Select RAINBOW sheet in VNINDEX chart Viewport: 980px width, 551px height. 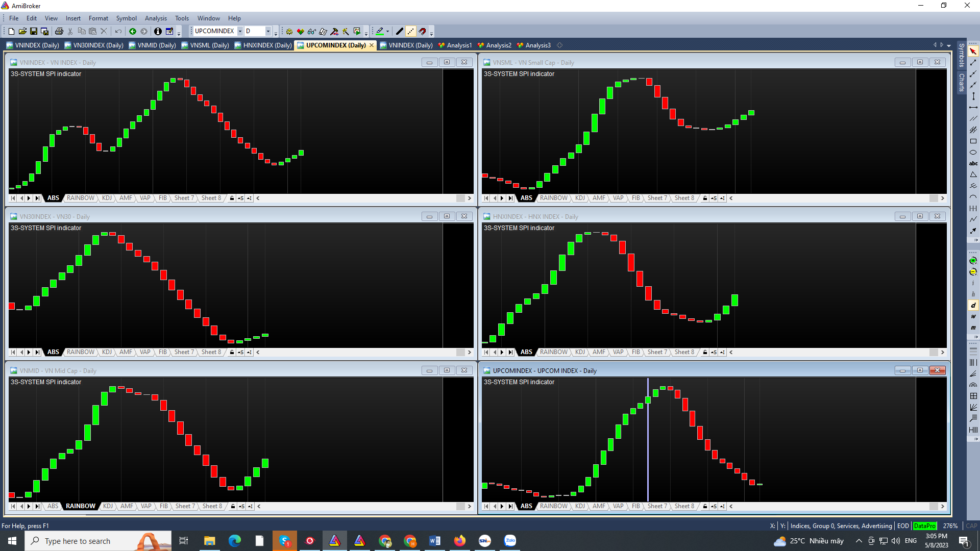(x=80, y=198)
